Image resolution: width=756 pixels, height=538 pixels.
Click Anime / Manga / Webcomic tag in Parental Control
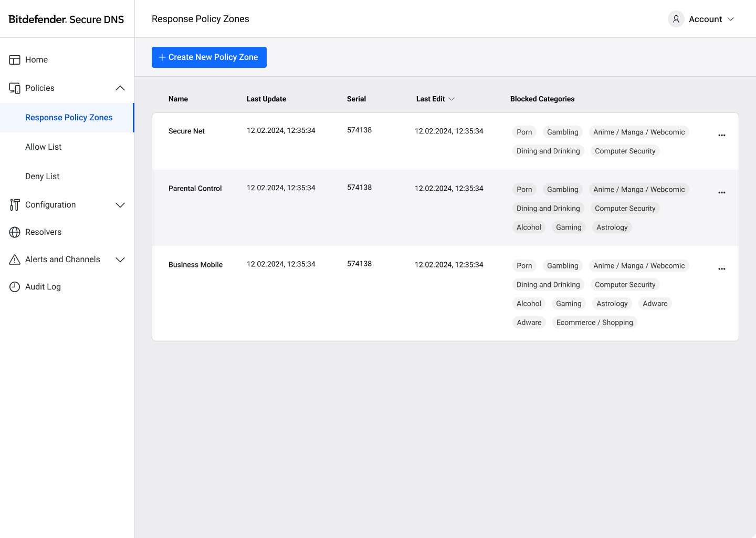[639, 190]
